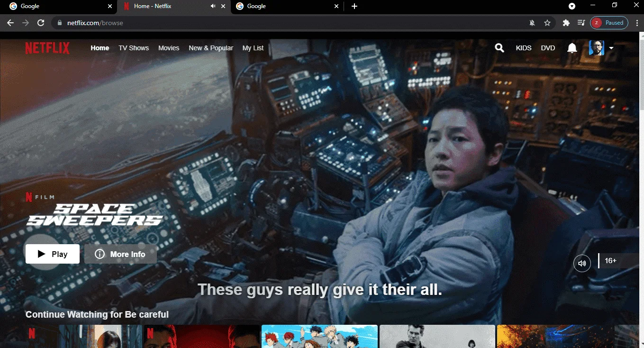Viewport: 644px width, 348px height.
Task: Click the Space Sweepers title logo
Action: coord(95,215)
